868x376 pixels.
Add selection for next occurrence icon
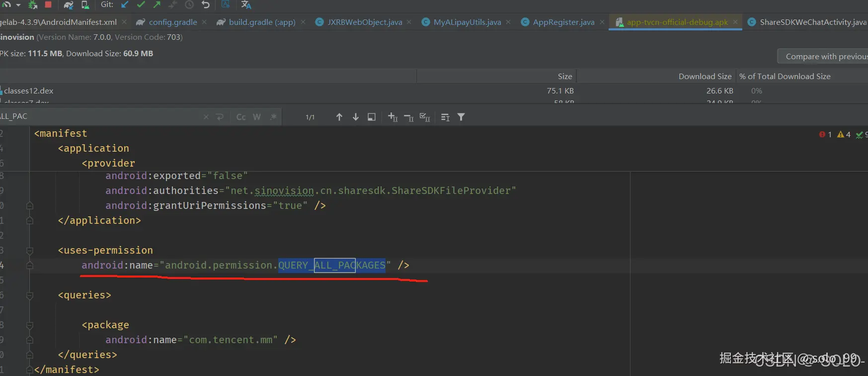click(x=393, y=117)
